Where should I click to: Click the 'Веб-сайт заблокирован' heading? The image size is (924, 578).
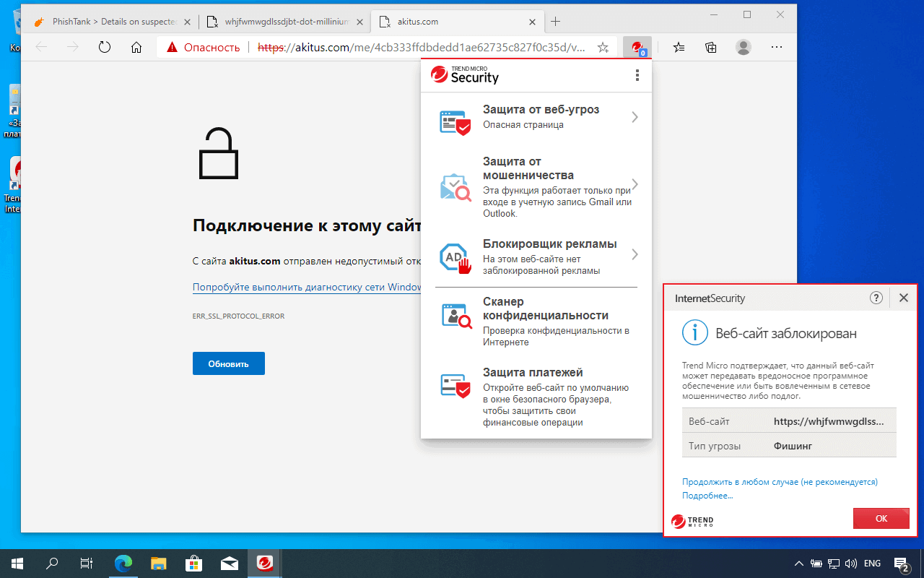coord(786,333)
